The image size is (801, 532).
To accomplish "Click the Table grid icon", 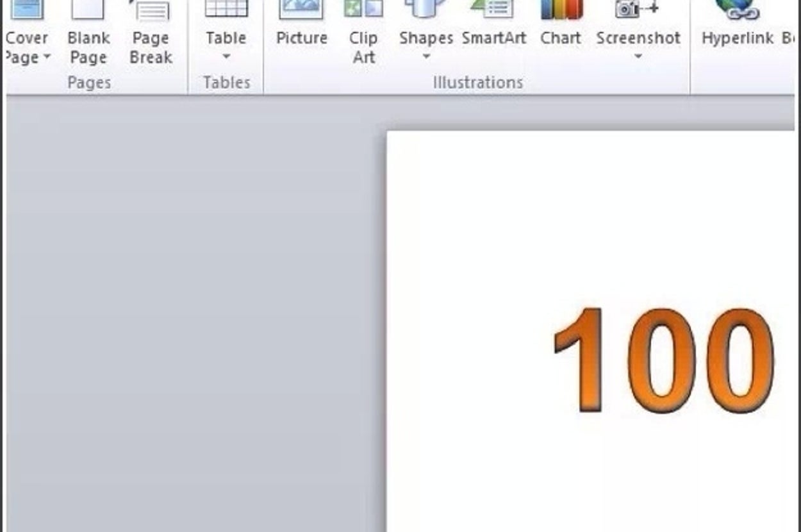I will [226, 8].
